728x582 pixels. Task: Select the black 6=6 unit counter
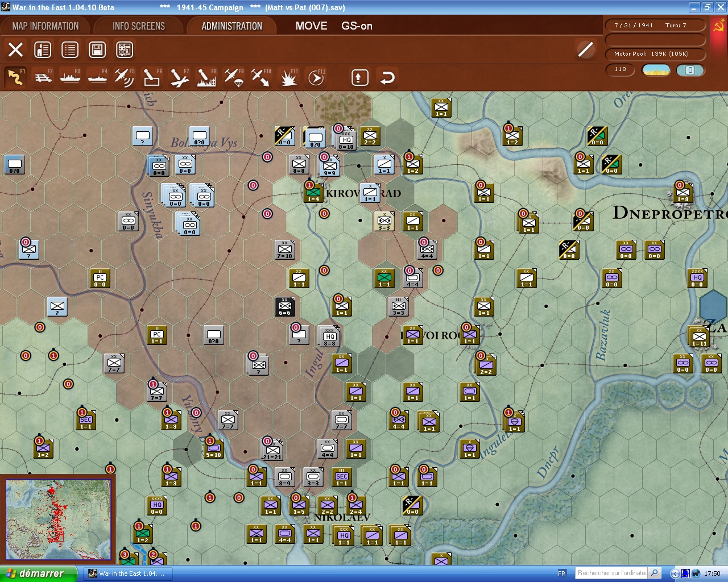point(284,306)
